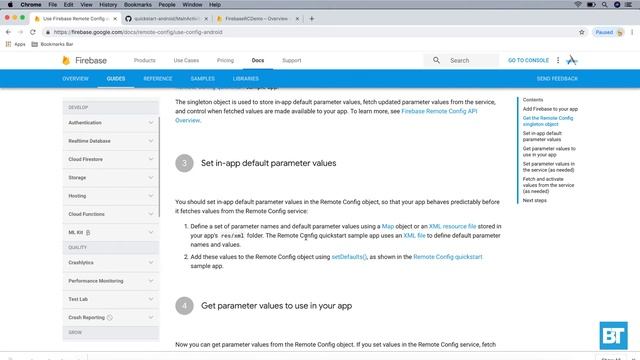This screenshot has width=640, height=360.
Task: Expand the Cloud Functions section
Action: [111, 214]
